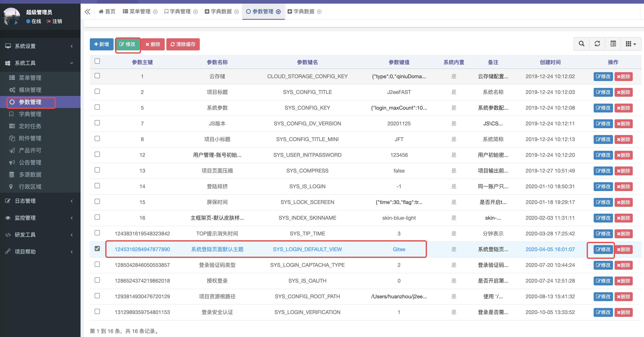644x337 pixels.
Task: Toggle the table card view icon
Action: point(613,44)
